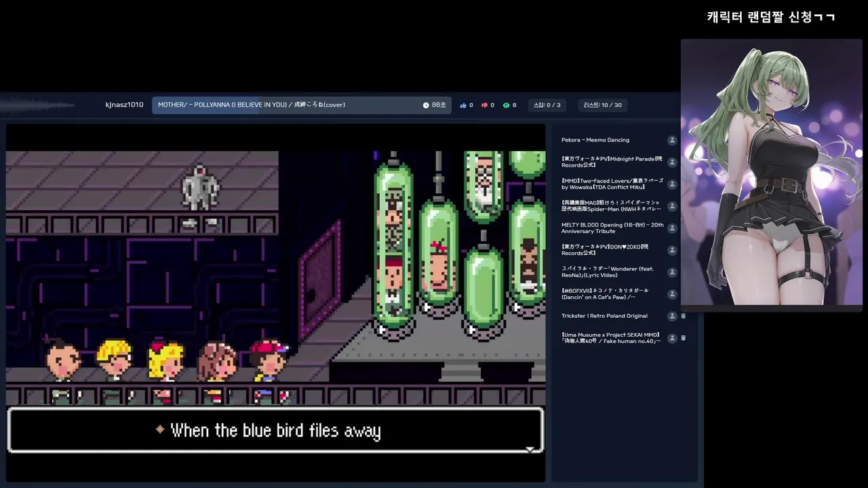Delete Trickster | Retro Poland Original with trash icon
The image size is (868, 488).
pyautogui.click(x=684, y=316)
